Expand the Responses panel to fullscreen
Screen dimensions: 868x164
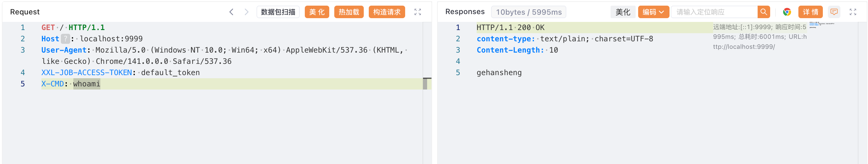coord(853,12)
